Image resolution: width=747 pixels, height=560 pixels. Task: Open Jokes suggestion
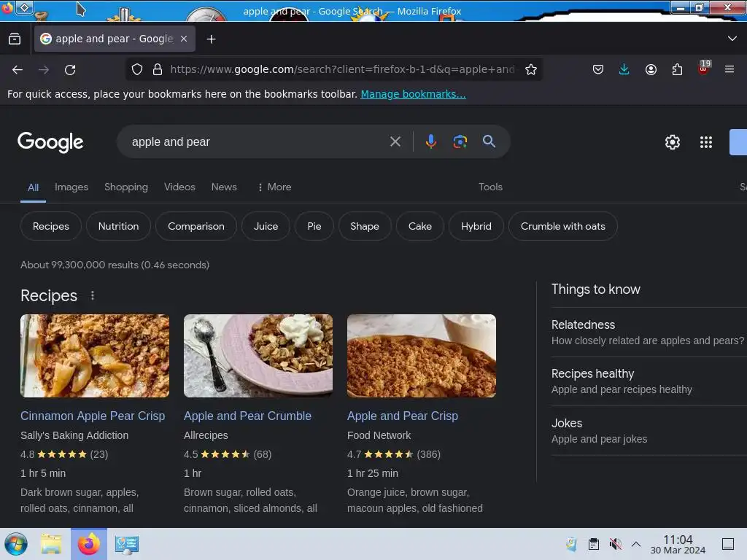(648, 431)
